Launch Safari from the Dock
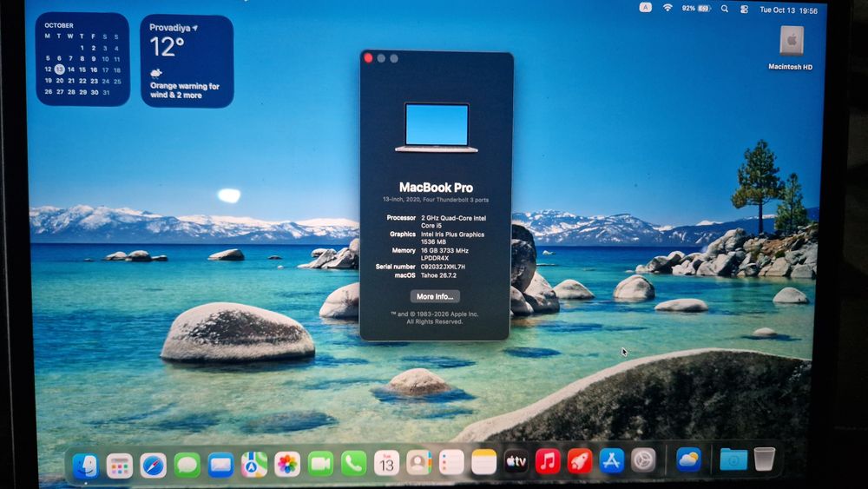This screenshot has width=868, height=489. 154,466
